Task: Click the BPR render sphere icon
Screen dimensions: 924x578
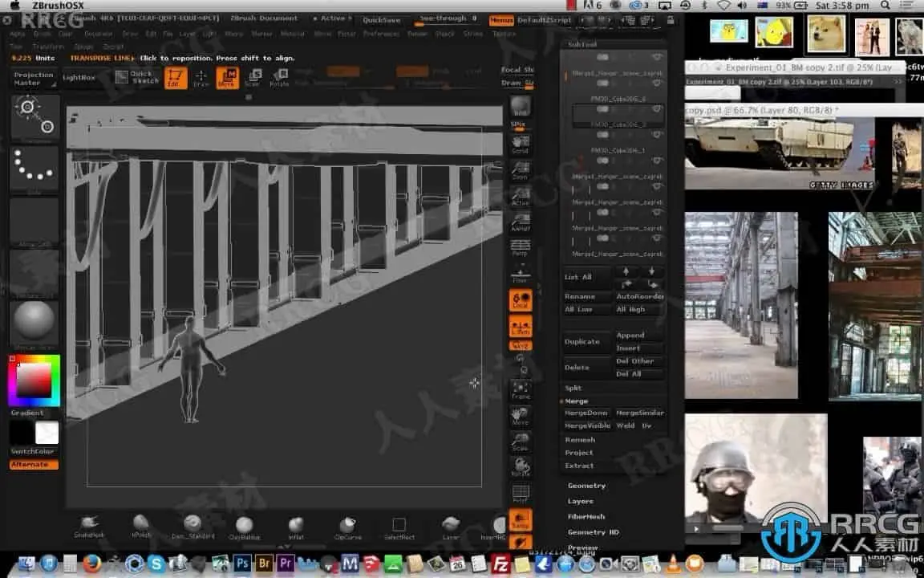Action: point(521,108)
